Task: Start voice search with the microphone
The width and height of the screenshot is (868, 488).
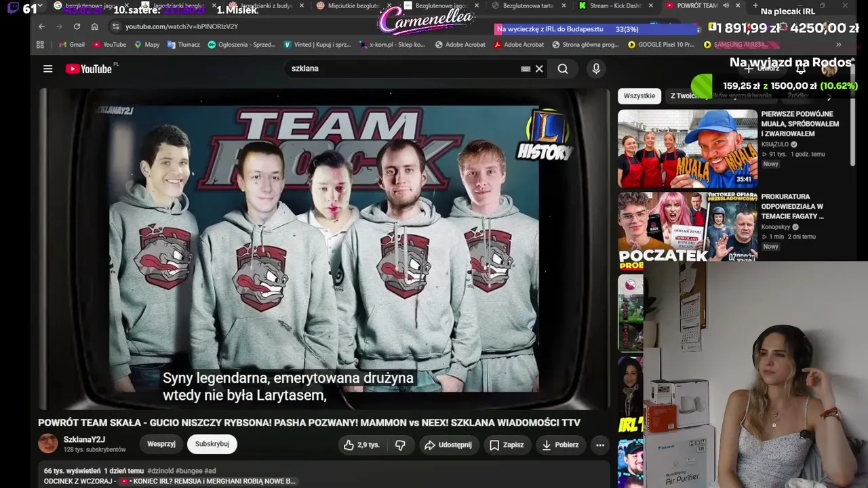Action: click(596, 68)
